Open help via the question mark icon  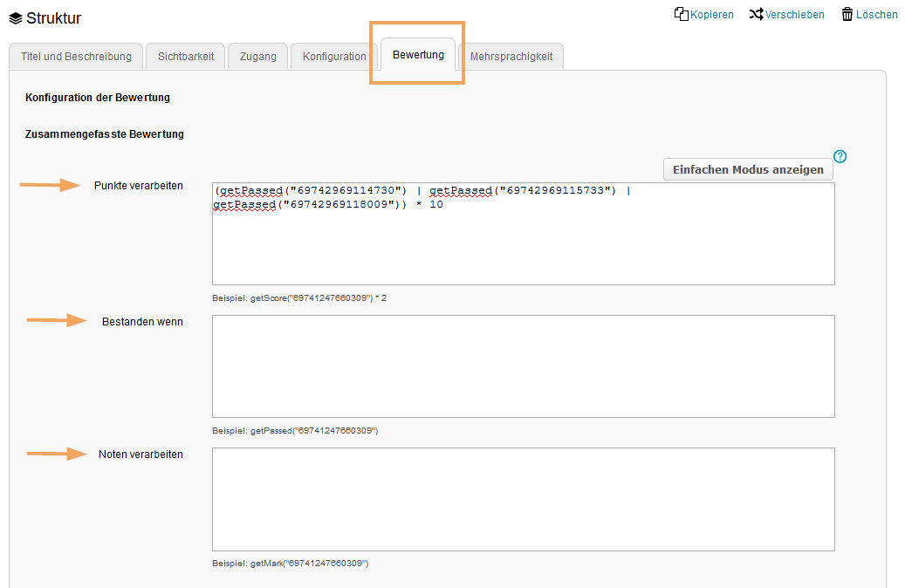[840, 157]
